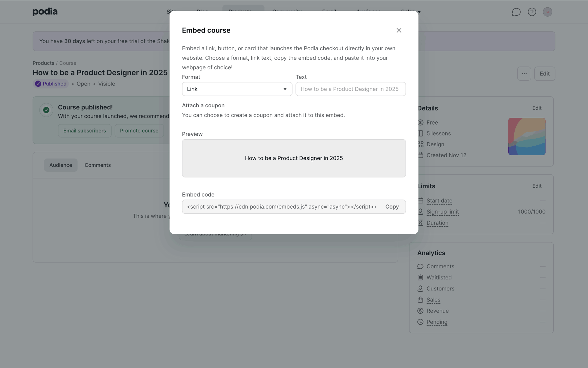Click the Design category icon
Image resolution: width=588 pixels, height=368 pixels.
pos(420,144)
